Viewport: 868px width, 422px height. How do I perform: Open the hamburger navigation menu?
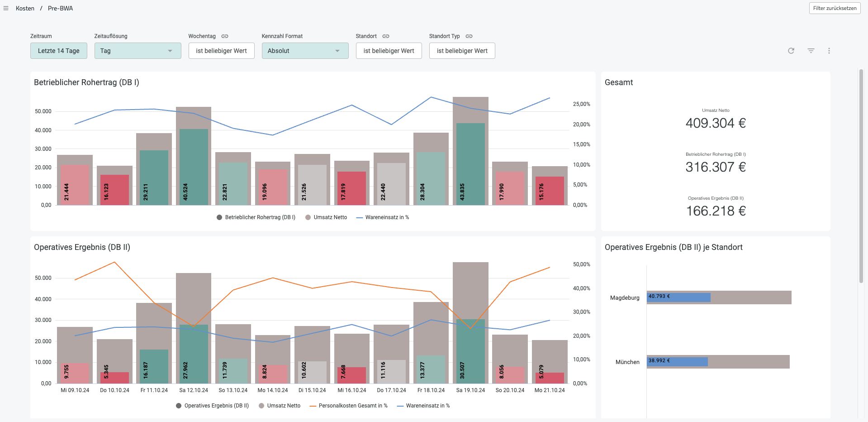click(6, 8)
